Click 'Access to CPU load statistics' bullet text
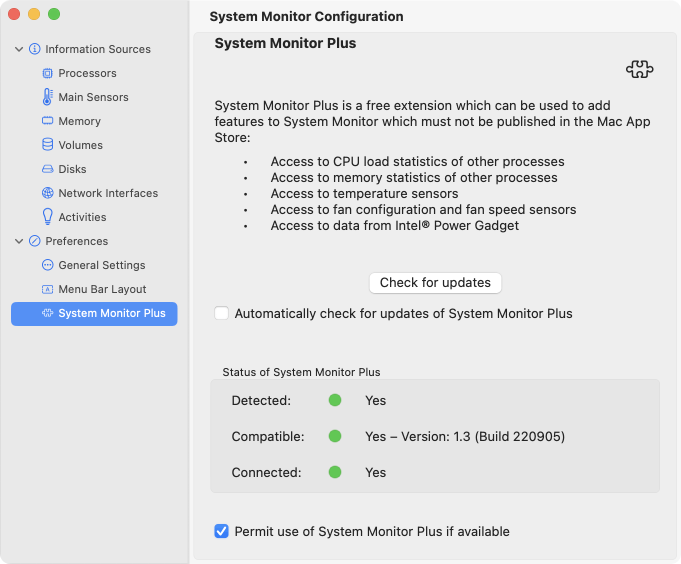Image resolution: width=681 pixels, height=564 pixels. coord(417,162)
